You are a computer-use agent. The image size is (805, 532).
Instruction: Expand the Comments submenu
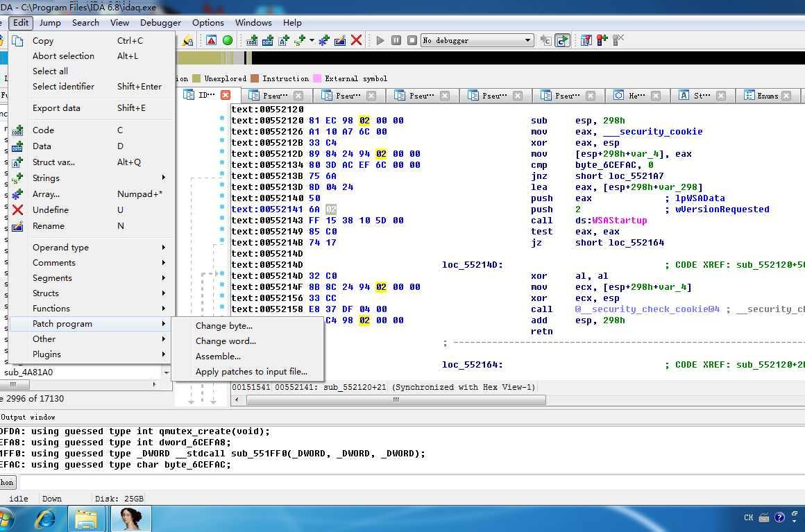pyautogui.click(x=92, y=263)
